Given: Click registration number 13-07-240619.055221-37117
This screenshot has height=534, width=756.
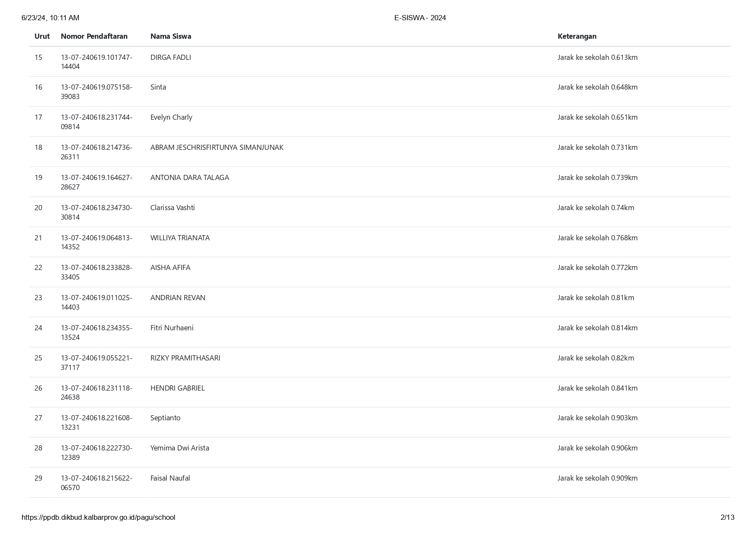Looking at the screenshot, I should pos(97,363).
